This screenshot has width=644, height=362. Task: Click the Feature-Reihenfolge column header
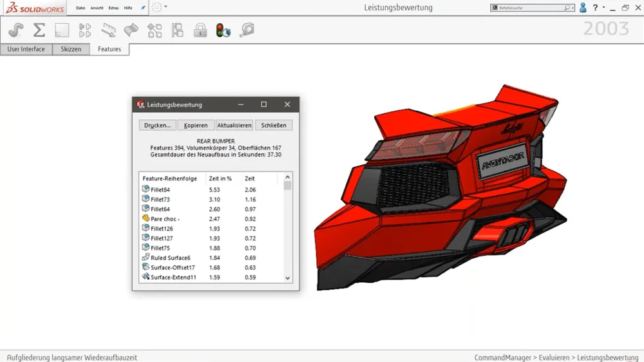pyautogui.click(x=169, y=178)
